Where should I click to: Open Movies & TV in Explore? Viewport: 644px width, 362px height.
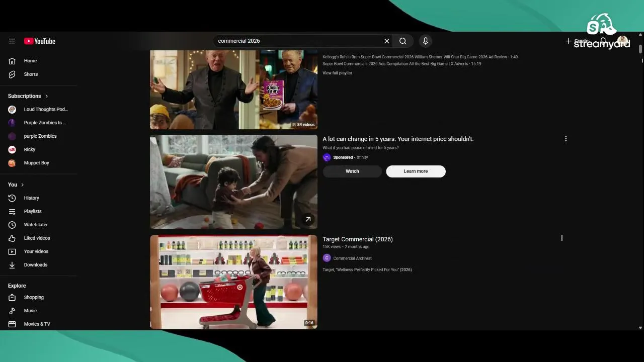coord(38,324)
